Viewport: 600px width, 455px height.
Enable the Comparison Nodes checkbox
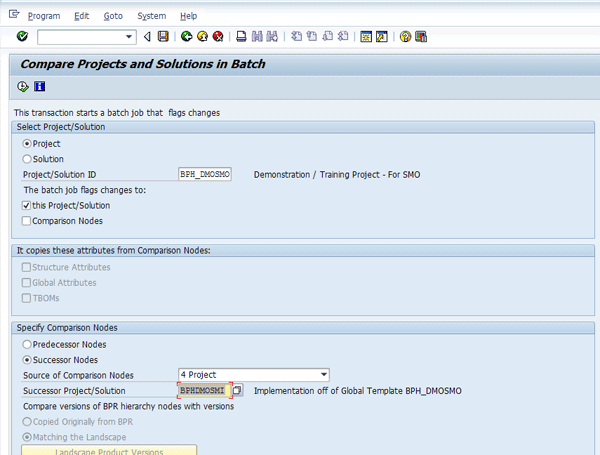point(27,221)
